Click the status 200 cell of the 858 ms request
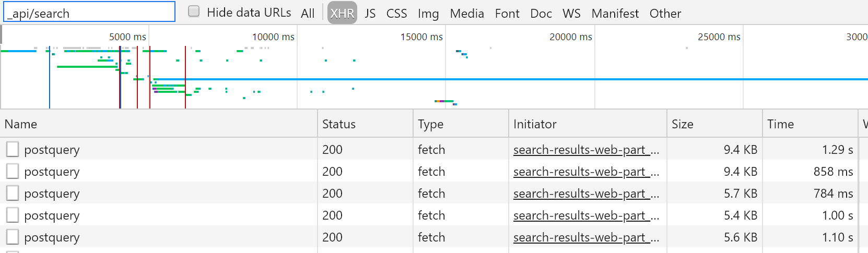The width and height of the screenshot is (868, 253). point(365,171)
